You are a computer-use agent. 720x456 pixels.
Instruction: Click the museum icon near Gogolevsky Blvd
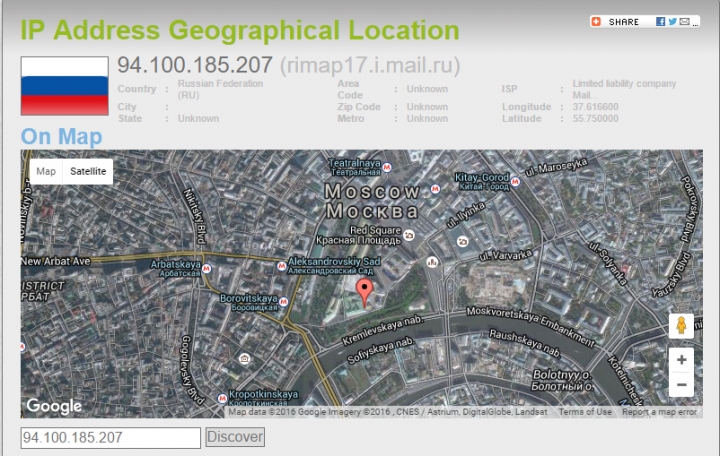tap(245, 358)
